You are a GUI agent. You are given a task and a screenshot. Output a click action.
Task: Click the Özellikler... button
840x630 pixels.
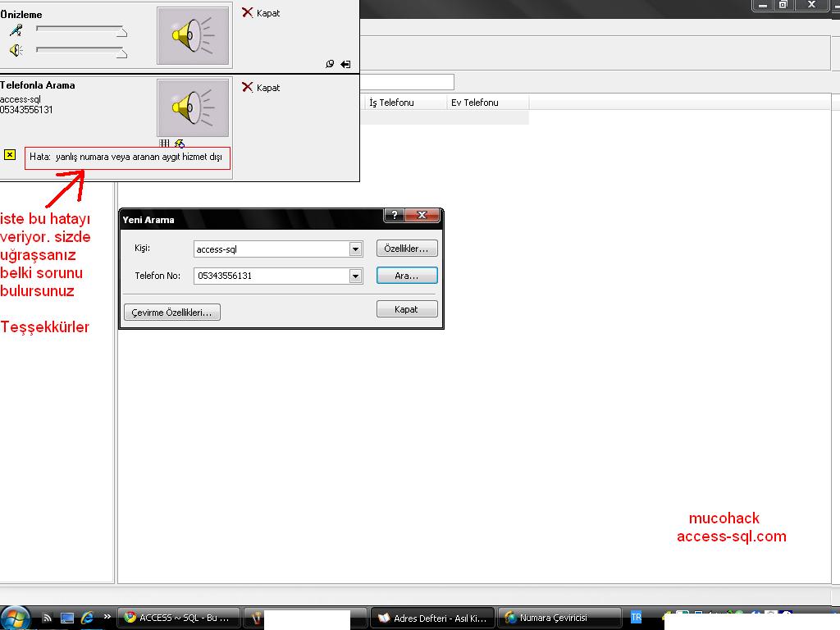tap(407, 249)
